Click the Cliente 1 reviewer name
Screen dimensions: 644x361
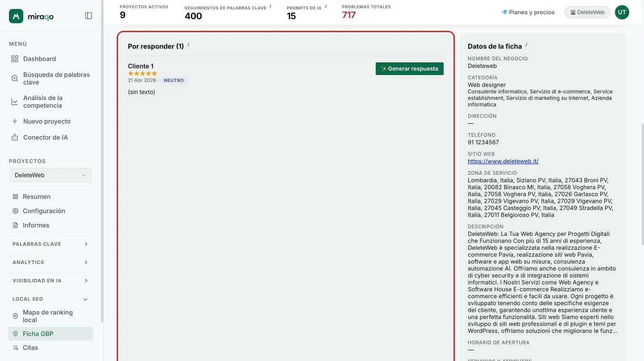(x=141, y=66)
